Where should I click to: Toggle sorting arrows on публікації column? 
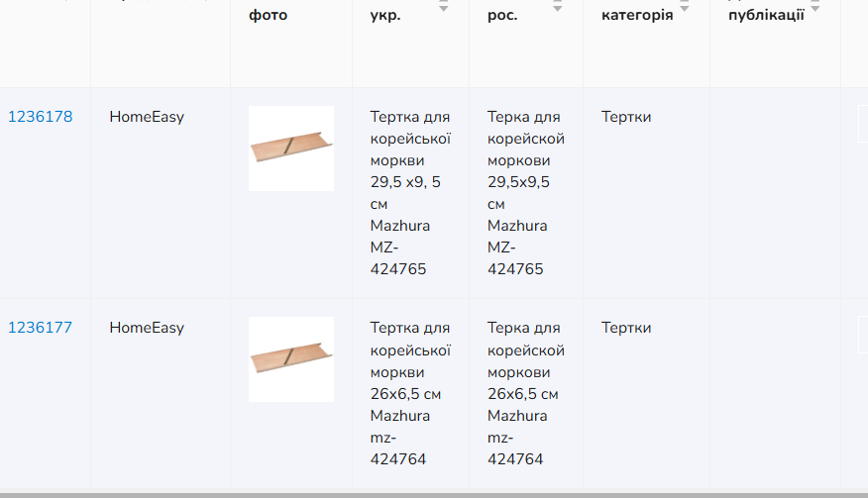(814, 7)
